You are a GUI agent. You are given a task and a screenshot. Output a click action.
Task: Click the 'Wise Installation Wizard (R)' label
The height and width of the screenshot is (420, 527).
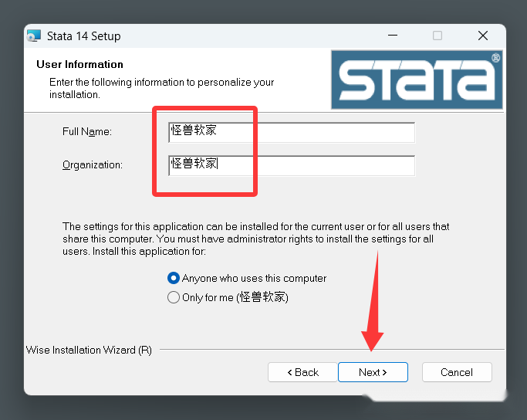tap(89, 350)
